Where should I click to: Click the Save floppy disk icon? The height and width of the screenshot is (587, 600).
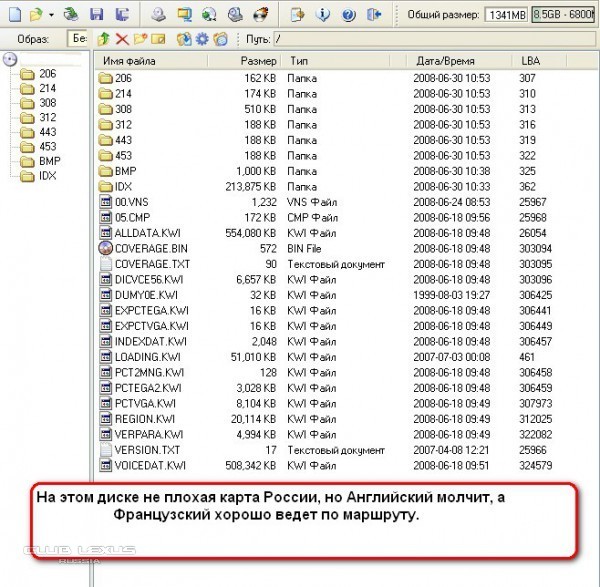[x=96, y=15]
